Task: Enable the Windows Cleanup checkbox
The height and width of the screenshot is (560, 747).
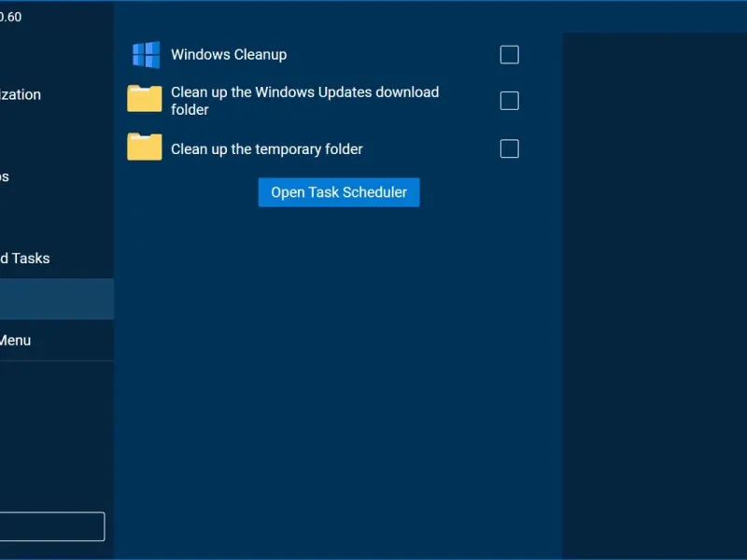Action: pyautogui.click(x=509, y=55)
